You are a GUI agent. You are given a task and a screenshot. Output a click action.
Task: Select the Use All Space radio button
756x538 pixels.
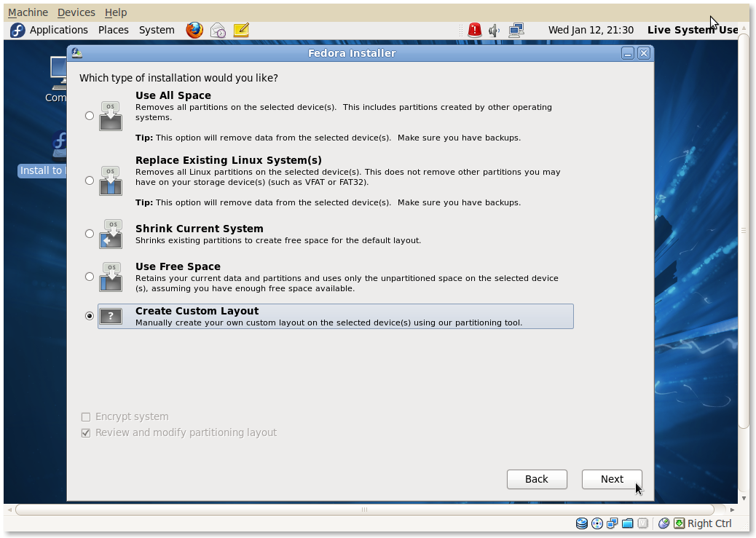click(89, 116)
